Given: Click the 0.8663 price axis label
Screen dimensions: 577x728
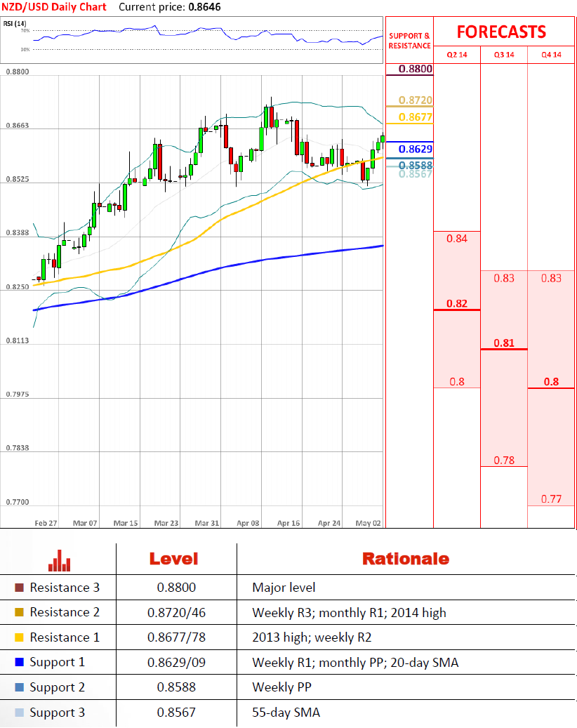Looking at the screenshot, I should coord(17,126).
